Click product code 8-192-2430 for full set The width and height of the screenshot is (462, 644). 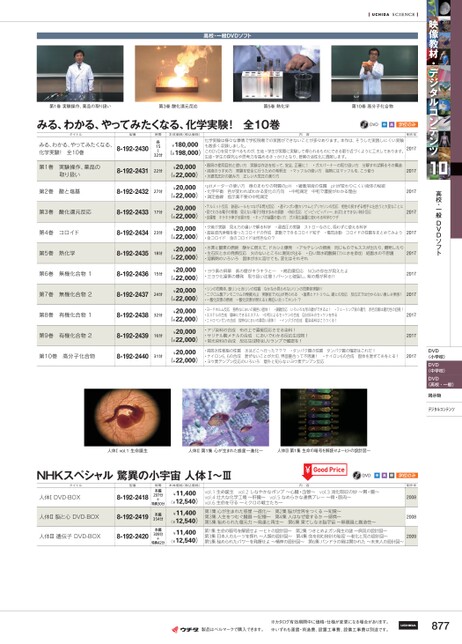pyautogui.click(x=132, y=149)
